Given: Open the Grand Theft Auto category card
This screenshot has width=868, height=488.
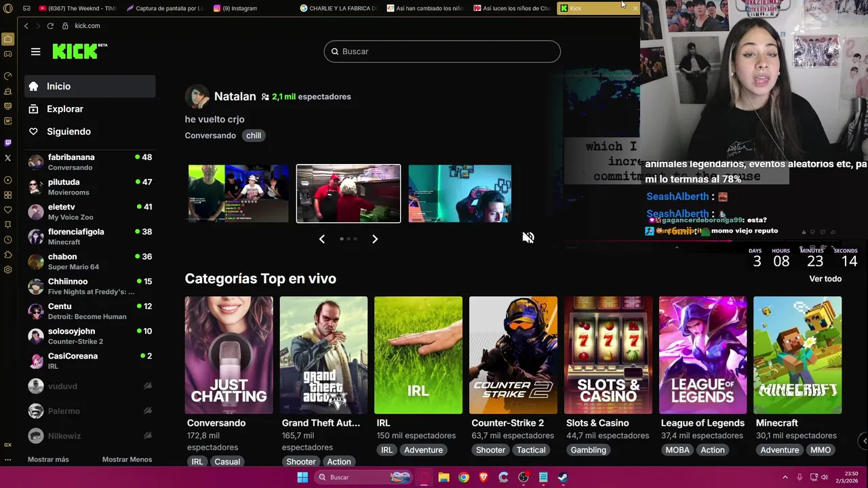Looking at the screenshot, I should [x=323, y=354].
